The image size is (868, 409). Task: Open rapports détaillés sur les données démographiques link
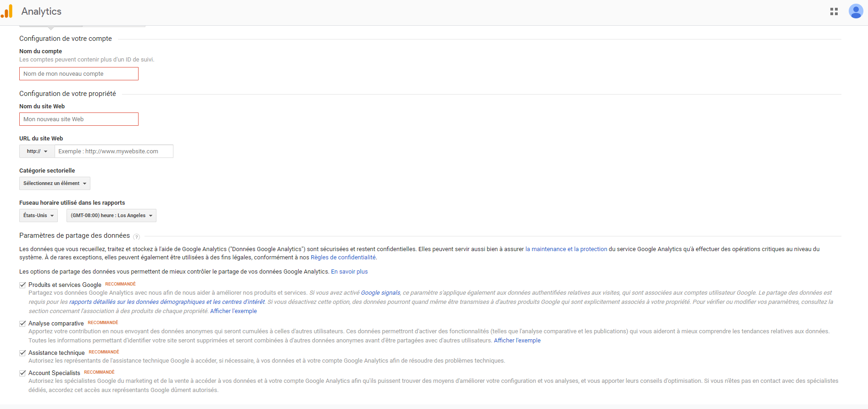[167, 302]
